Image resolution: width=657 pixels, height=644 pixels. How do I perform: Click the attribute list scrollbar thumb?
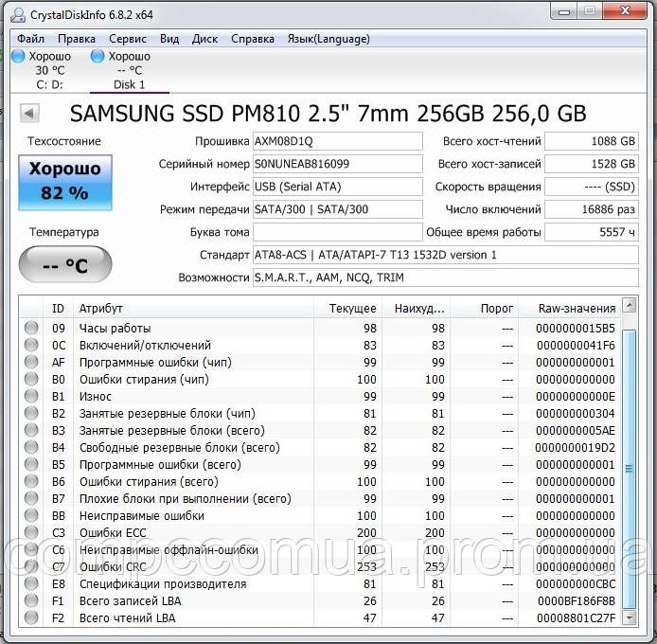pyautogui.click(x=630, y=469)
